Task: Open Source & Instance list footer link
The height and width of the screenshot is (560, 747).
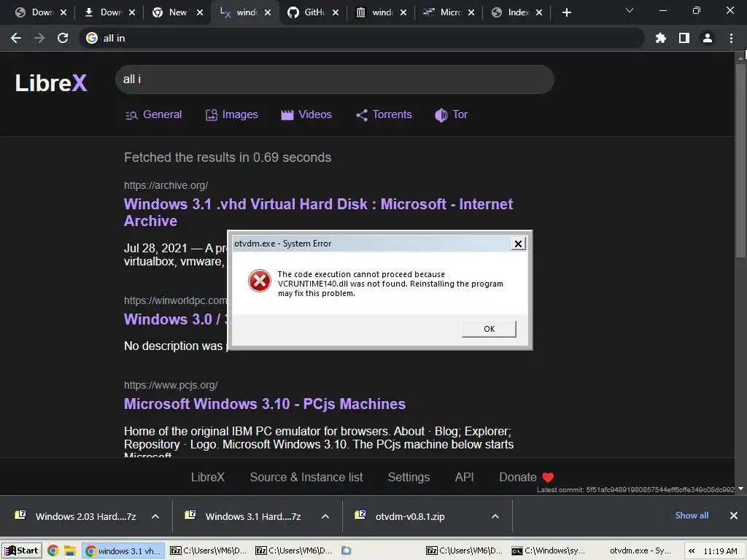Action: [x=306, y=477]
